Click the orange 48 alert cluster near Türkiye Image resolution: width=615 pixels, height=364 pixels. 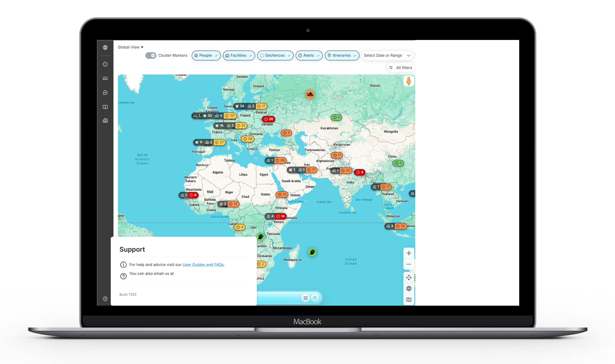280,160
